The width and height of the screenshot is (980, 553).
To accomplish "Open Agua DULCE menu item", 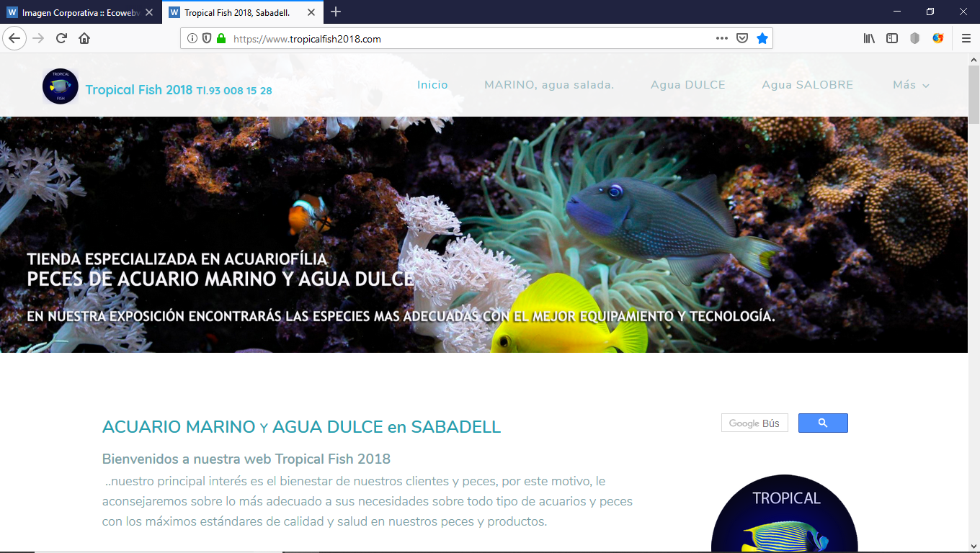I will (688, 85).
